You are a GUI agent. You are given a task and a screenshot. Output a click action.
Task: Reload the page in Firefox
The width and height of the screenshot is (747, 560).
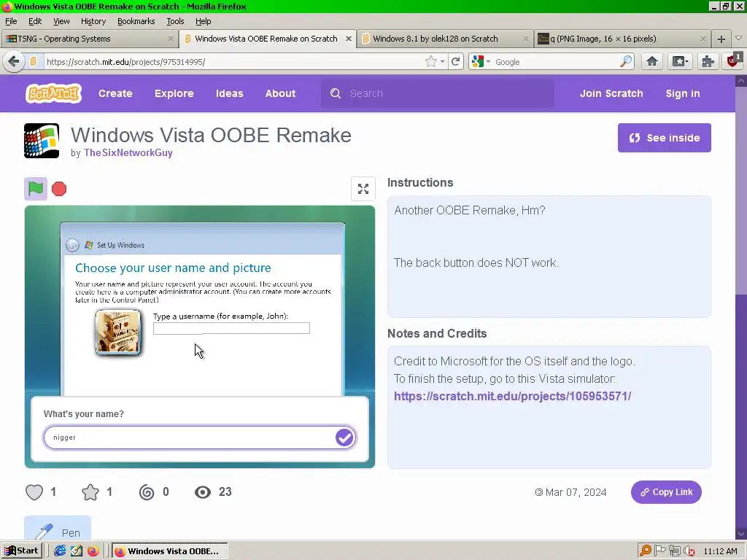click(x=455, y=61)
